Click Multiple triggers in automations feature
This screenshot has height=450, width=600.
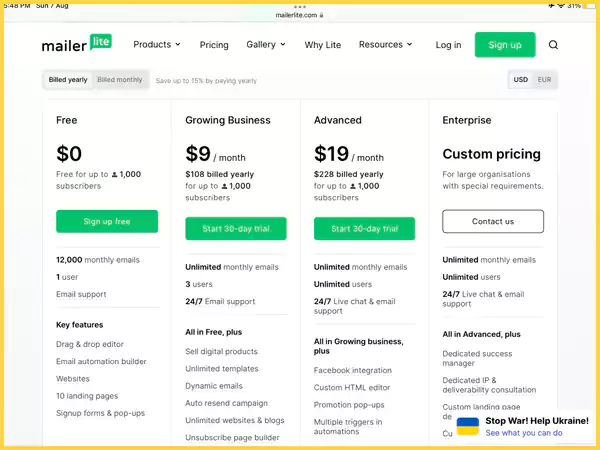348,426
